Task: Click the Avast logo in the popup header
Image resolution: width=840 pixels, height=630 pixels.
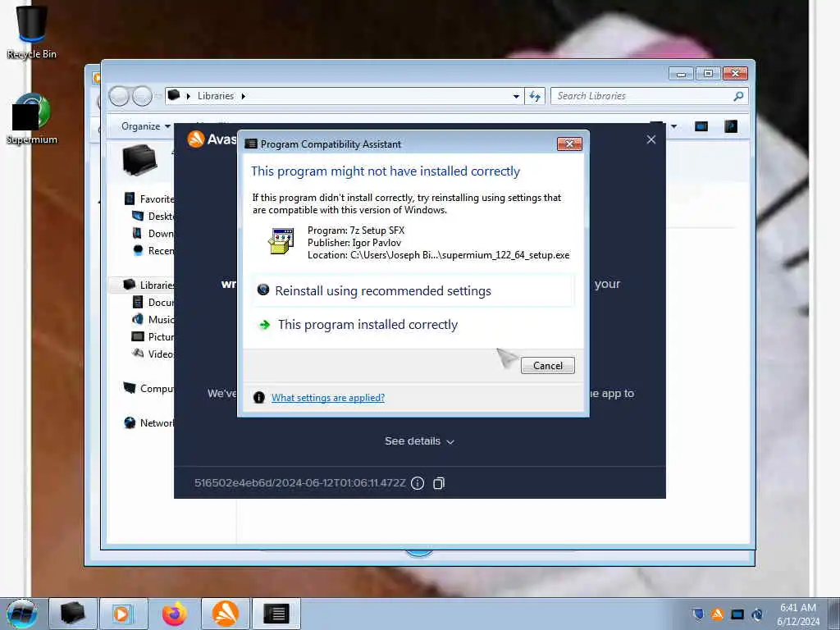Action: (x=196, y=139)
